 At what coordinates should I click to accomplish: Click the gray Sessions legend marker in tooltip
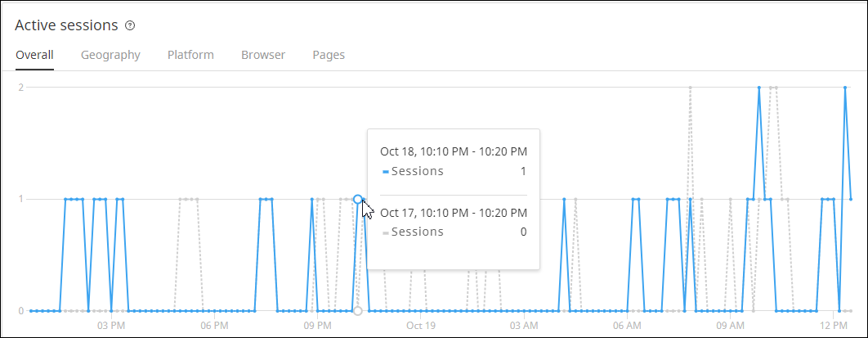click(x=386, y=232)
